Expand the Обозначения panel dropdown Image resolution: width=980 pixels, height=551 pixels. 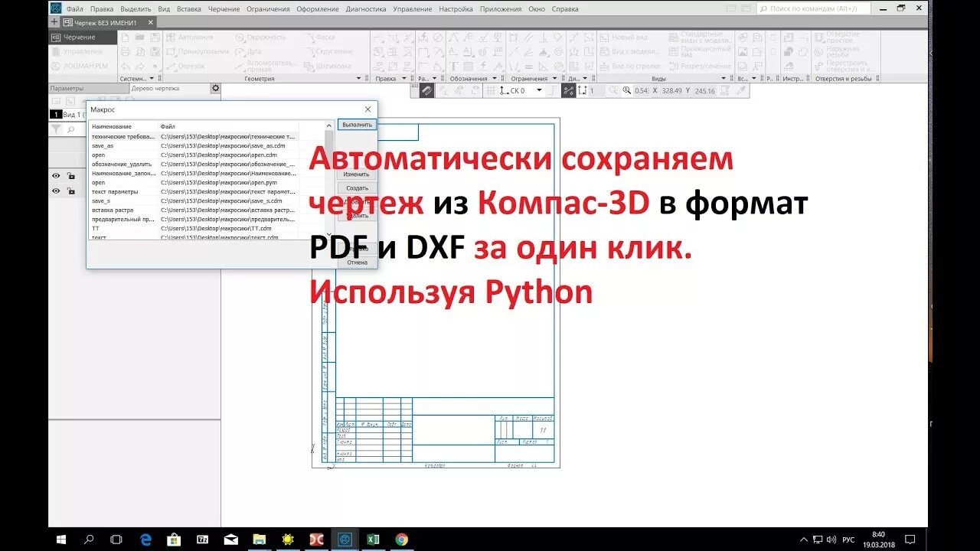point(494,78)
